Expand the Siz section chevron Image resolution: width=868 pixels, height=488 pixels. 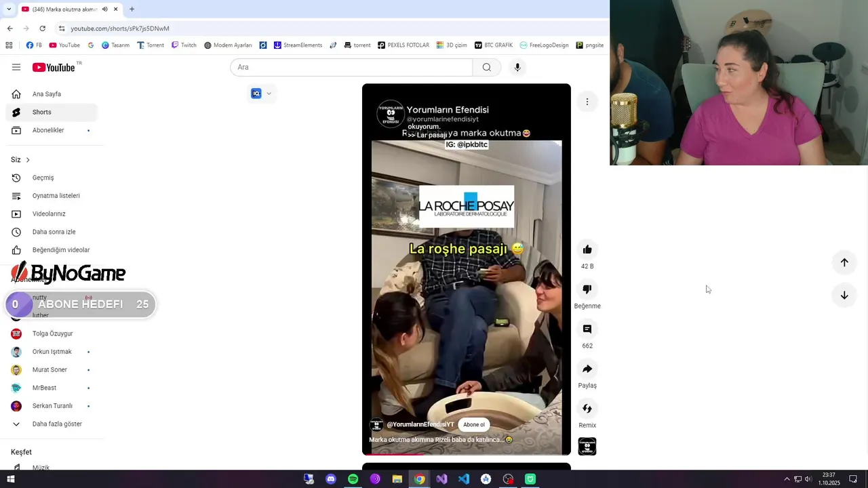click(28, 160)
